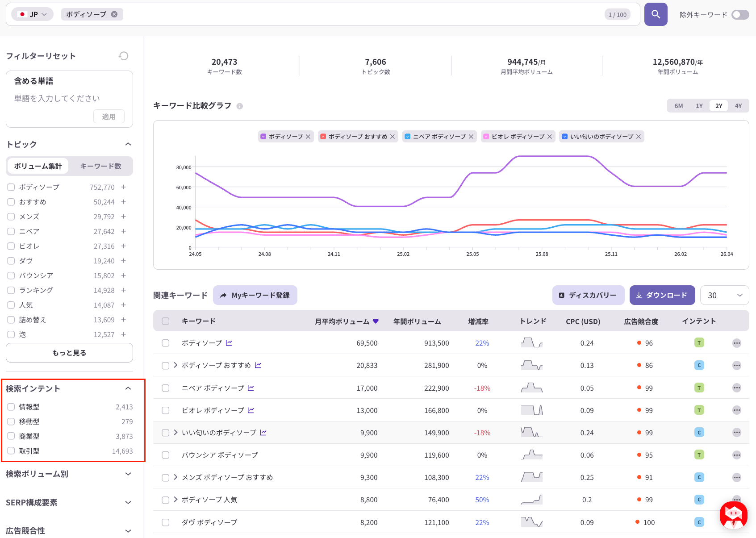756x538 pixels.
Task: Toggle 除外キーワード switch
Action: [x=740, y=15]
